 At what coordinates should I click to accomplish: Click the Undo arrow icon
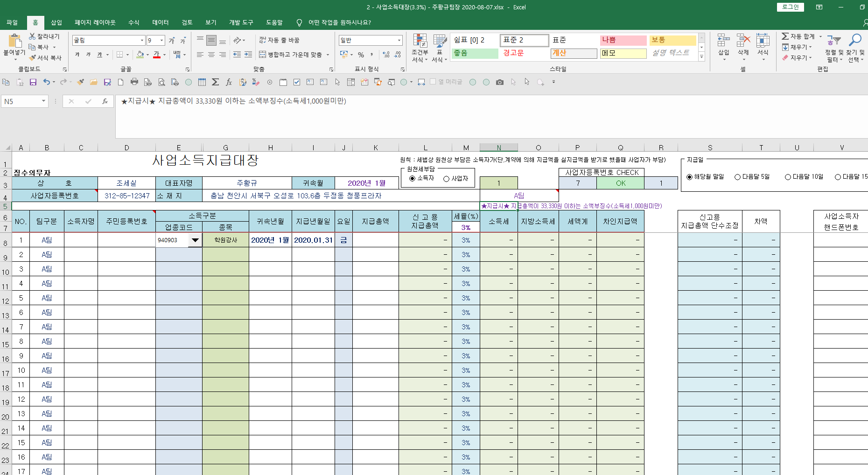[47, 82]
